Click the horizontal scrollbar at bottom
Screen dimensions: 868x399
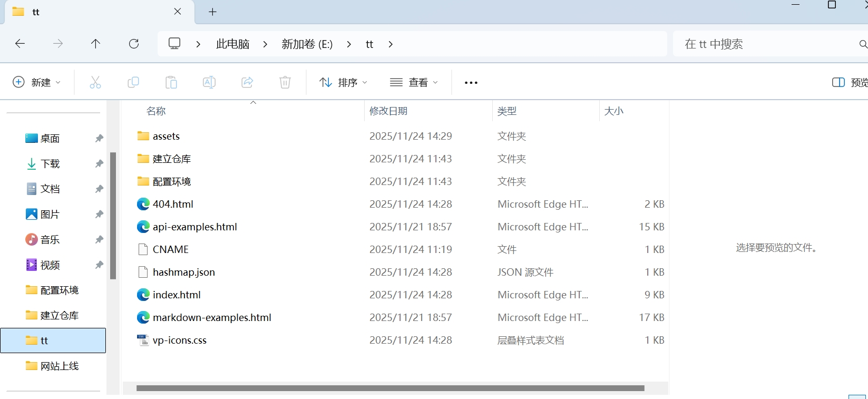click(x=390, y=388)
